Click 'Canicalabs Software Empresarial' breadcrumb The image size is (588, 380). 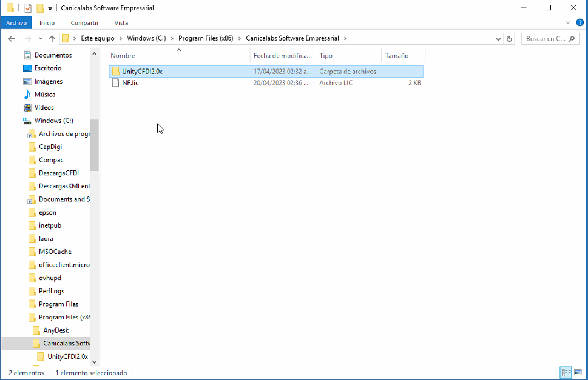point(292,38)
